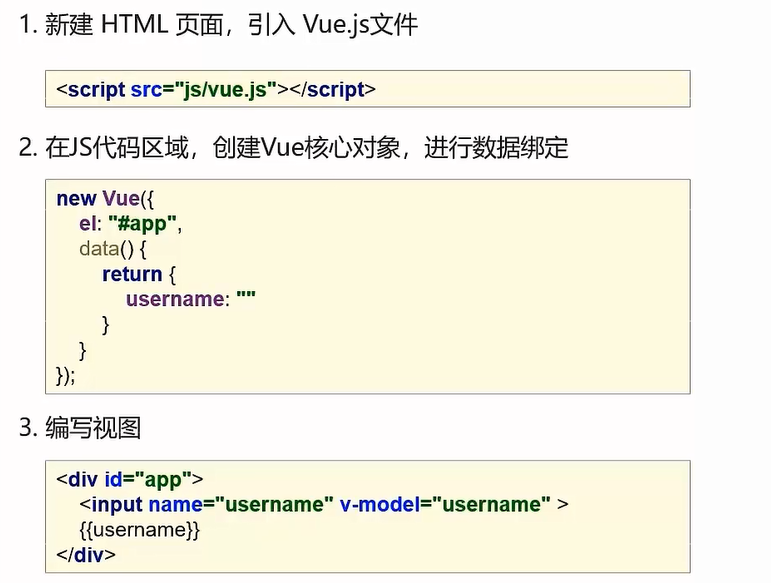Click the 'data() {' code line
The width and height of the screenshot is (771, 583).
click(x=113, y=249)
